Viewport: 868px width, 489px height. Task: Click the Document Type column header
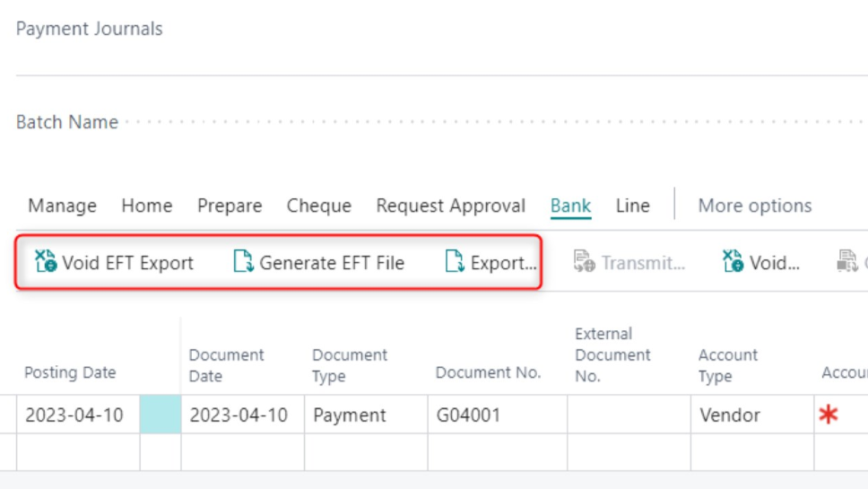[350, 365]
